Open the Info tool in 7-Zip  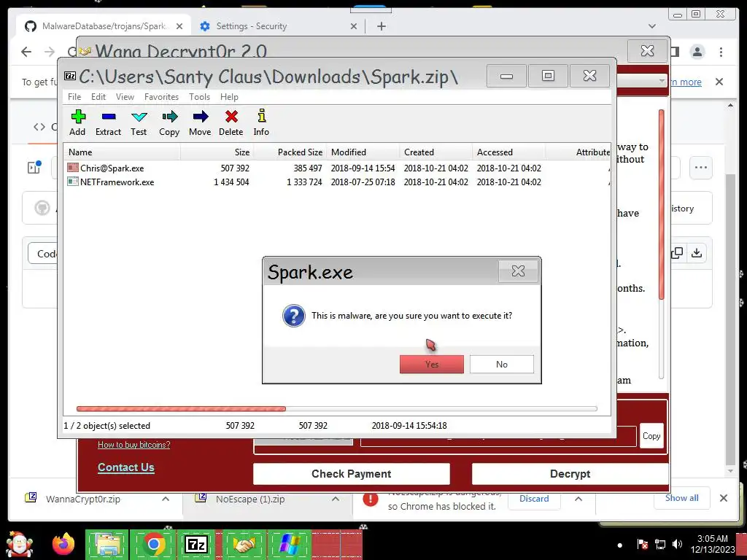tap(261, 122)
